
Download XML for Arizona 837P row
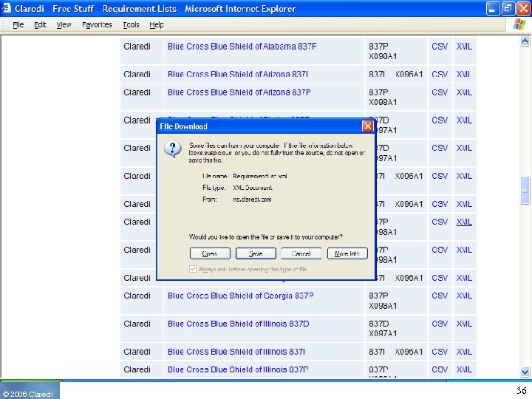(464, 92)
